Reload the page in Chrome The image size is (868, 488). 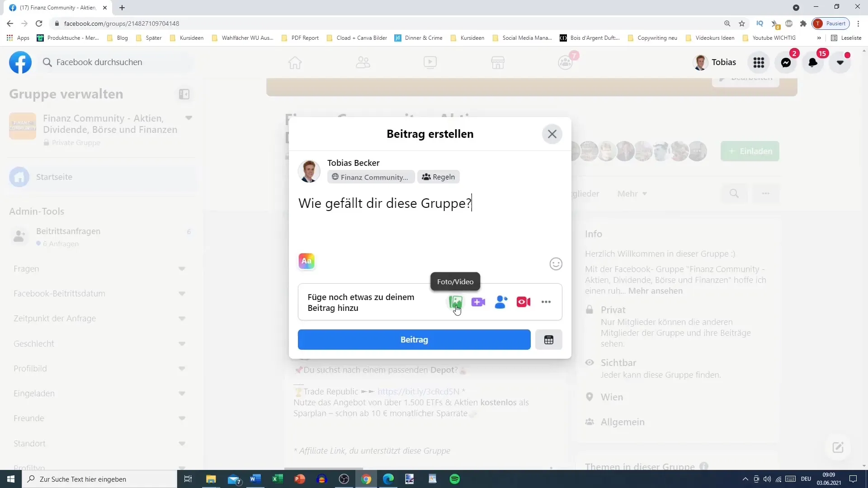(x=39, y=23)
